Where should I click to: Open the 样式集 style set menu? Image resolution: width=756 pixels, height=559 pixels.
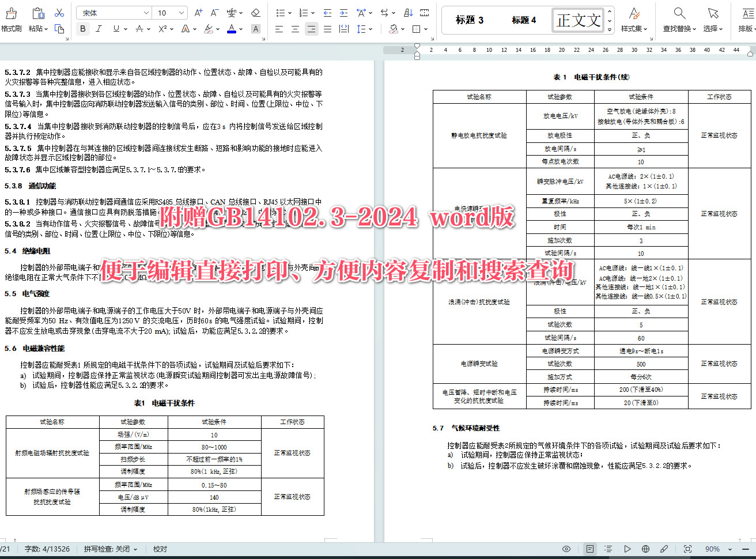coord(634,20)
